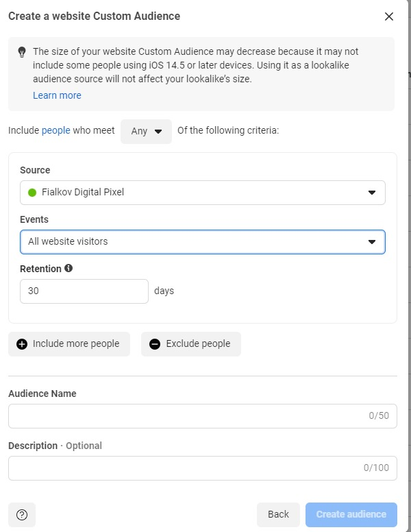Image resolution: width=411 pixels, height=532 pixels.
Task: Open the help question mark icon
Action: point(22,515)
